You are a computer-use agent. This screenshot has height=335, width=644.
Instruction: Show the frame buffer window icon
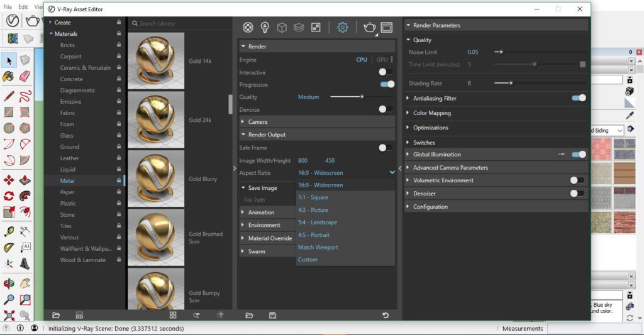coord(387,28)
